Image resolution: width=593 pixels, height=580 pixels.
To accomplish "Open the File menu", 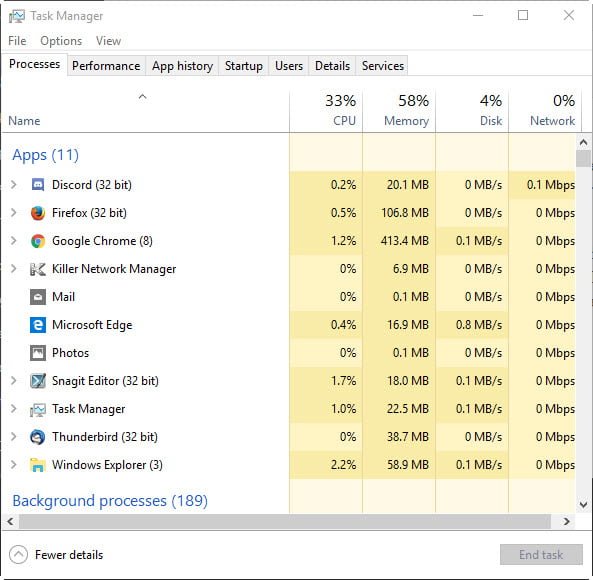I will click(x=17, y=41).
